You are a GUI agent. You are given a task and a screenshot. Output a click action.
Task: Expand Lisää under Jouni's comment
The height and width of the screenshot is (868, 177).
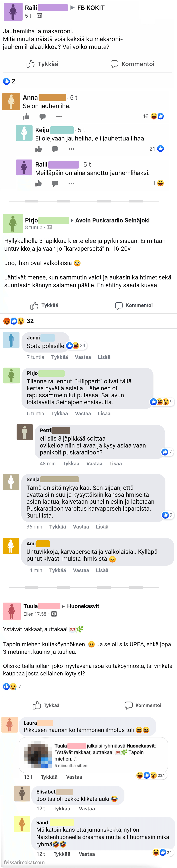click(104, 357)
